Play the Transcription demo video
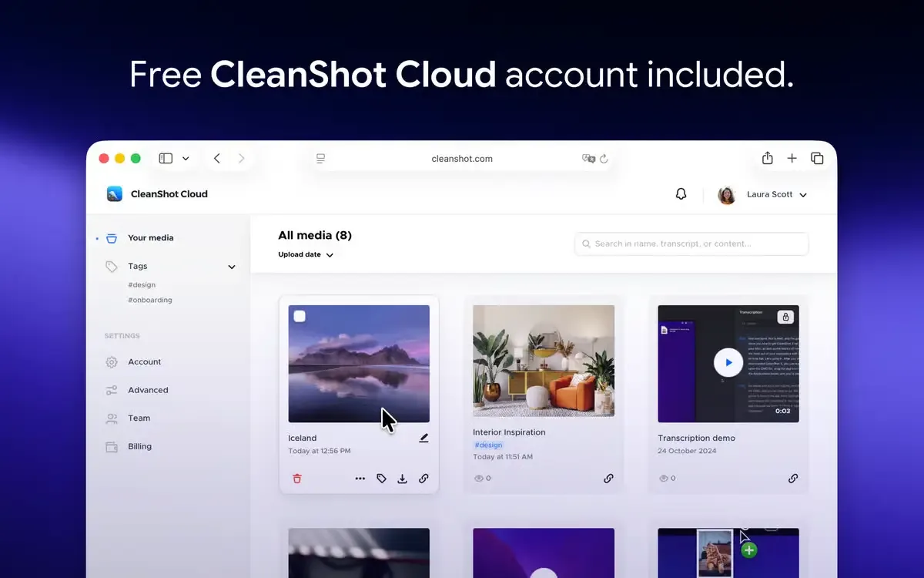The height and width of the screenshot is (578, 924). (728, 362)
